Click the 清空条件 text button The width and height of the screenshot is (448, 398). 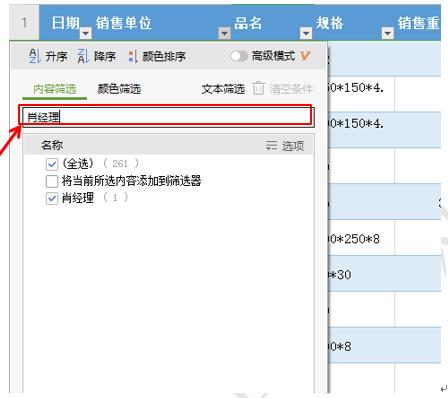tap(291, 89)
